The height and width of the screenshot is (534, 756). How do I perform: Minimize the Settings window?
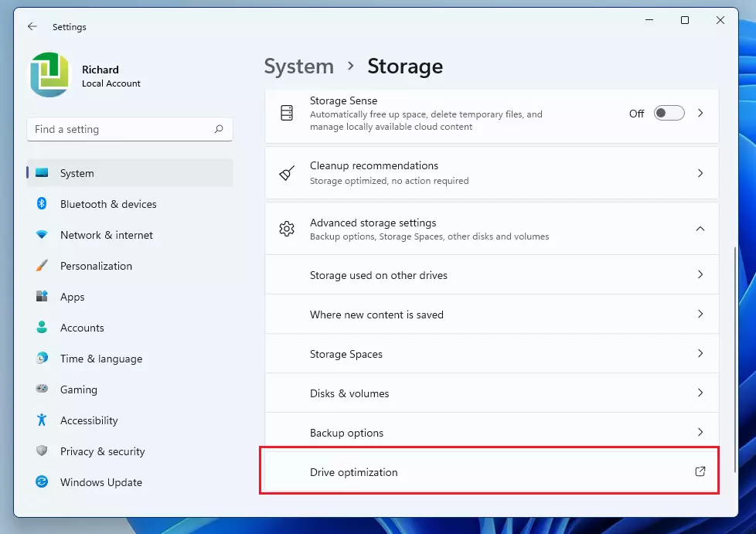click(x=649, y=20)
